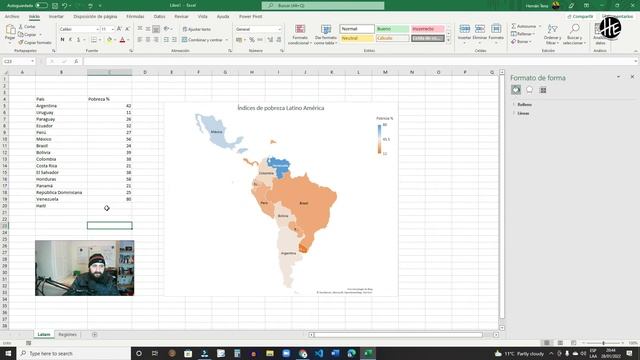Expand the Relleno section
The height and width of the screenshot is (360, 640).
[524, 104]
